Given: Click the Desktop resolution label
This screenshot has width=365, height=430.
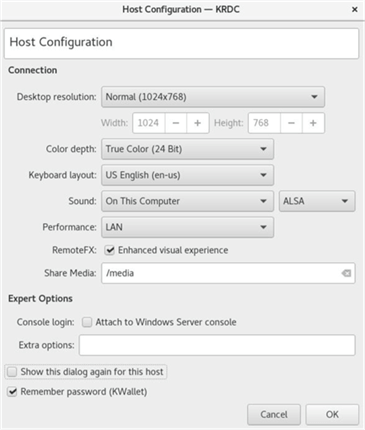Looking at the screenshot, I should coord(56,97).
